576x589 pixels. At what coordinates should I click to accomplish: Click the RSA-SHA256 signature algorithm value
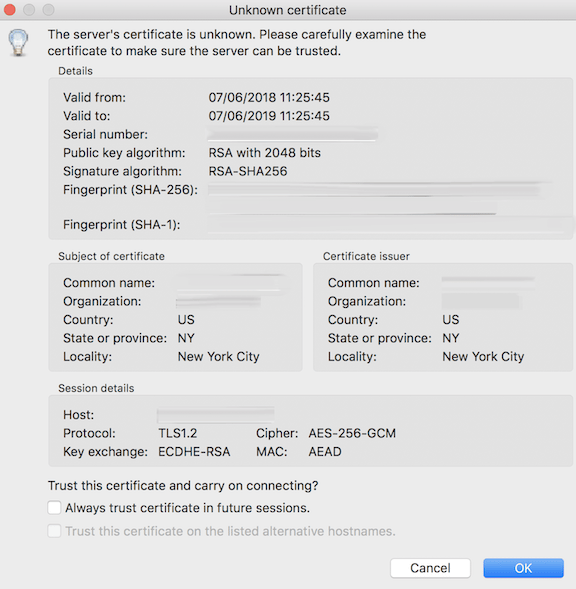248,171
